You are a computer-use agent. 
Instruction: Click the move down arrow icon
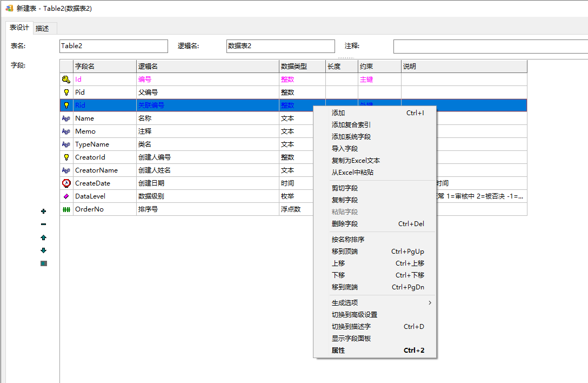44,250
